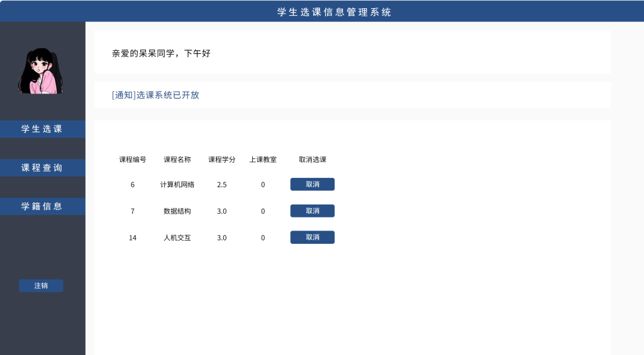Viewport: 644px width, 355px height.
Task: Click the 3.0 credit of 数据结构
Action: 222,211
